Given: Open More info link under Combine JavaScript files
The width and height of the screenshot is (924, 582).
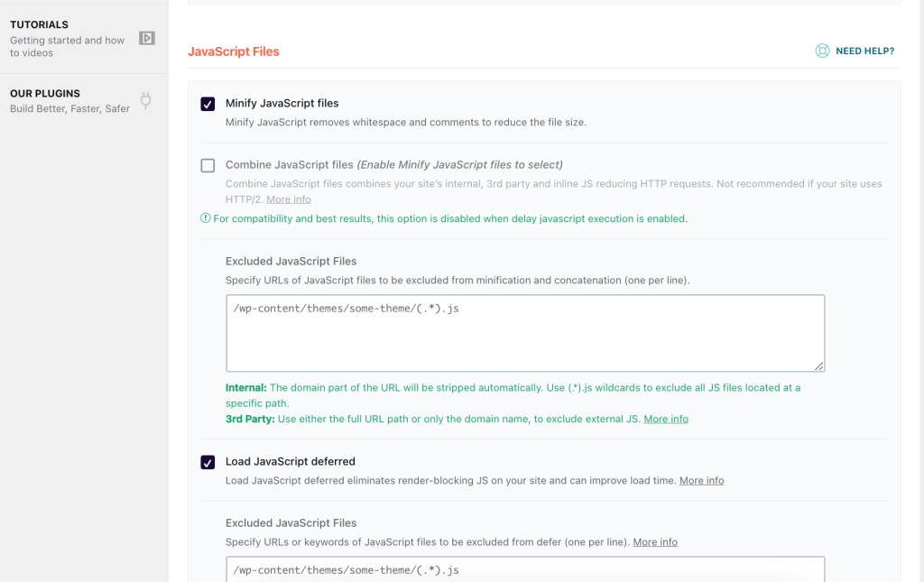Looking at the screenshot, I should pyautogui.click(x=289, y=199).
